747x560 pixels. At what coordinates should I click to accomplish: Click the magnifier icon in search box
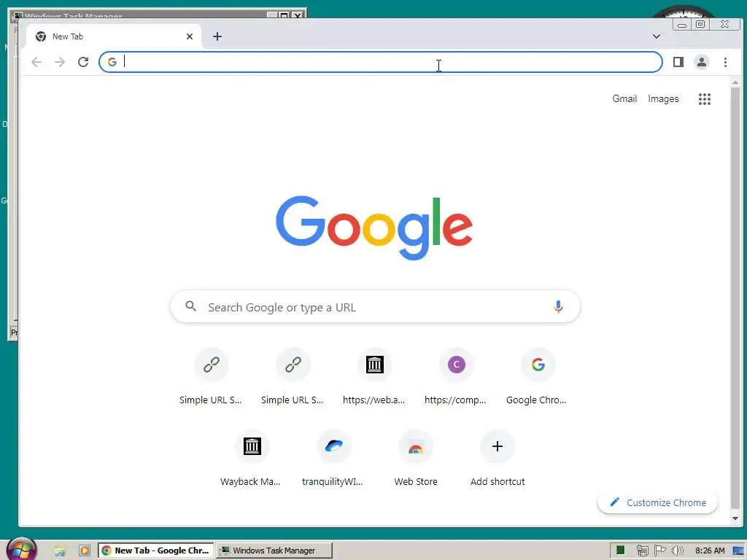point(191,306)
